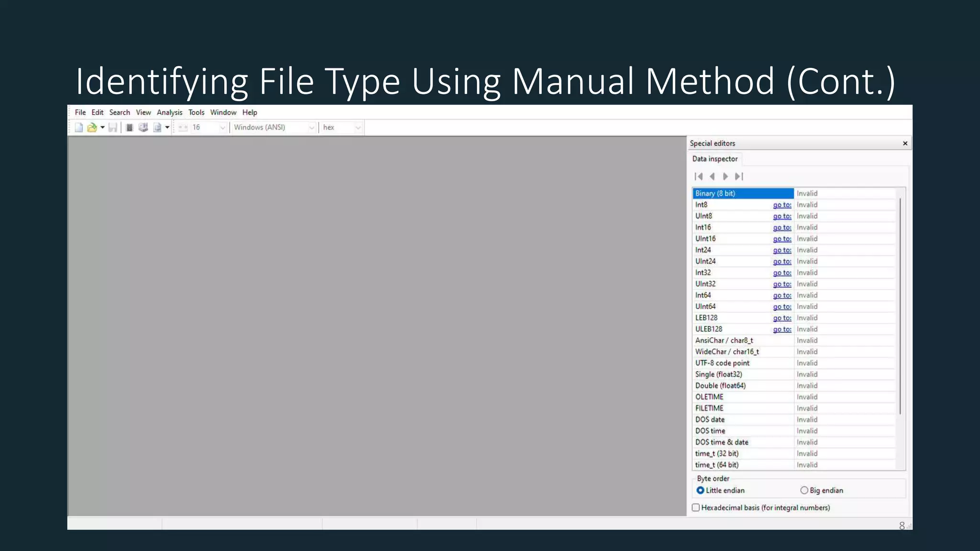Click the go to link for Int32
Image resolution: width=980 pixels, height=551 pixels.
point(782,273)
